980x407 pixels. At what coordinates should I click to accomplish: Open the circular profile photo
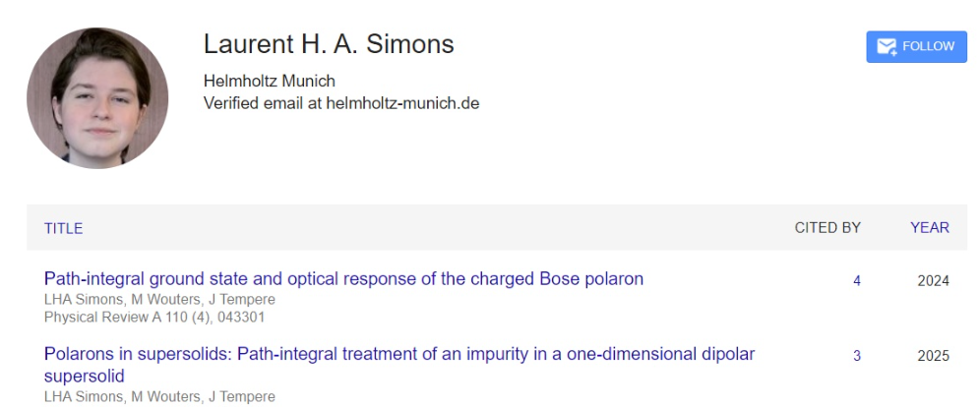coord(97,97)
